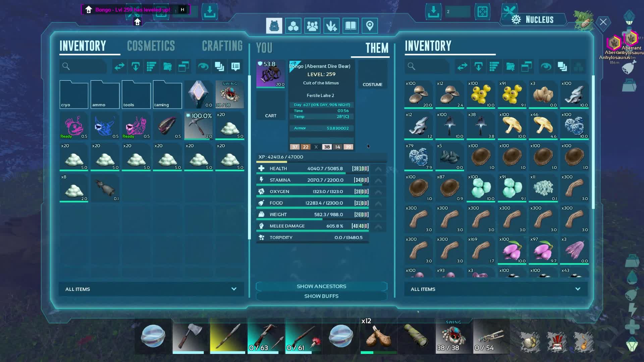Toggle the eye visibility icon in left inventory
The width and height of the screenshot is (644, 362).
pos(203,67)
